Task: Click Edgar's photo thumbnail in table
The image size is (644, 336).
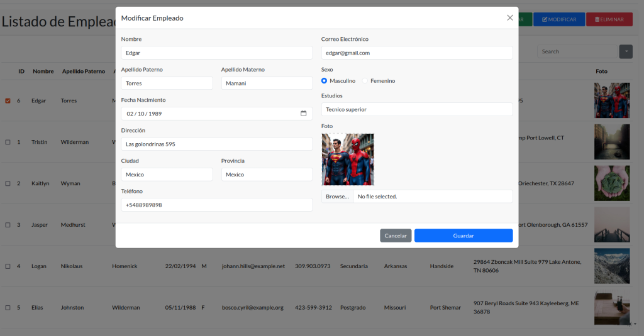Action: pos(612,100)
